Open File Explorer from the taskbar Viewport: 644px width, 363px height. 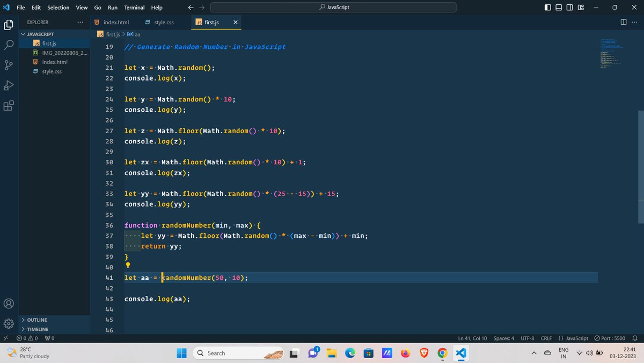pyautogui.click(x=332, y=353)
